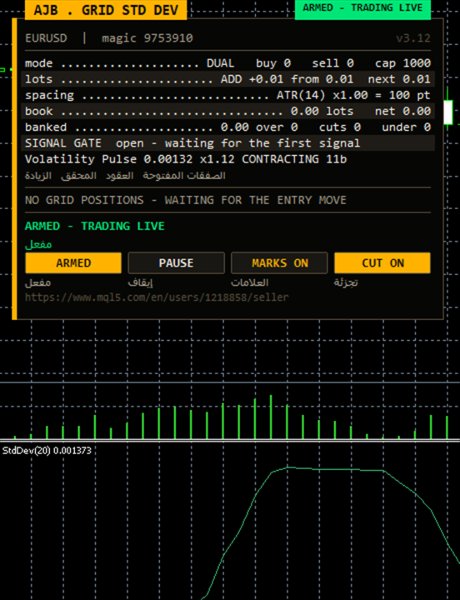Image resolution: width=460 pixels, height=600 pixels.
Task: Click the banked 0.00 over 0 row
Action: pos(228,127)
